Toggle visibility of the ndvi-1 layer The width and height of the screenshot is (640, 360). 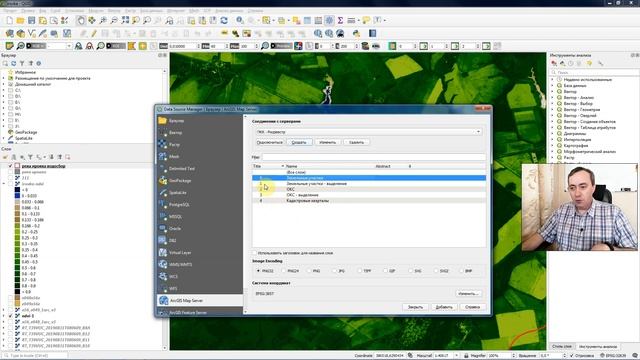tap(11, 316)
